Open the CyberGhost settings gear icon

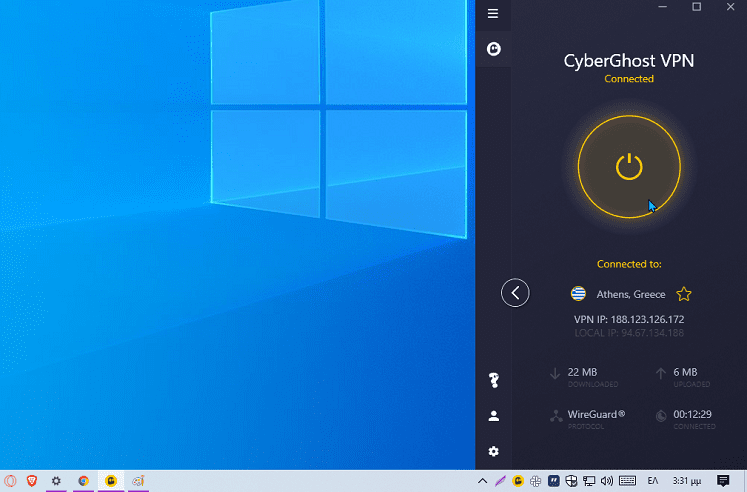click(x=494, y=451)
